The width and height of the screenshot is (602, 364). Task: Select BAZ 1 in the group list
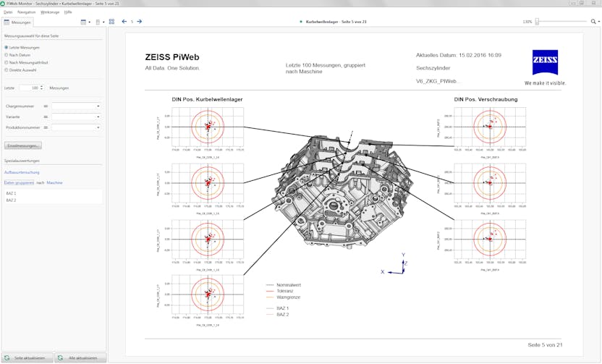(x=11, y=193)
